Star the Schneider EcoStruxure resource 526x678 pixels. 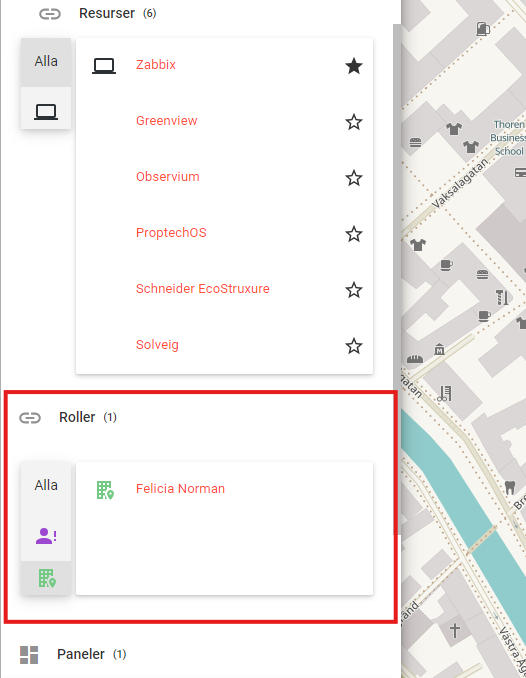353,290
